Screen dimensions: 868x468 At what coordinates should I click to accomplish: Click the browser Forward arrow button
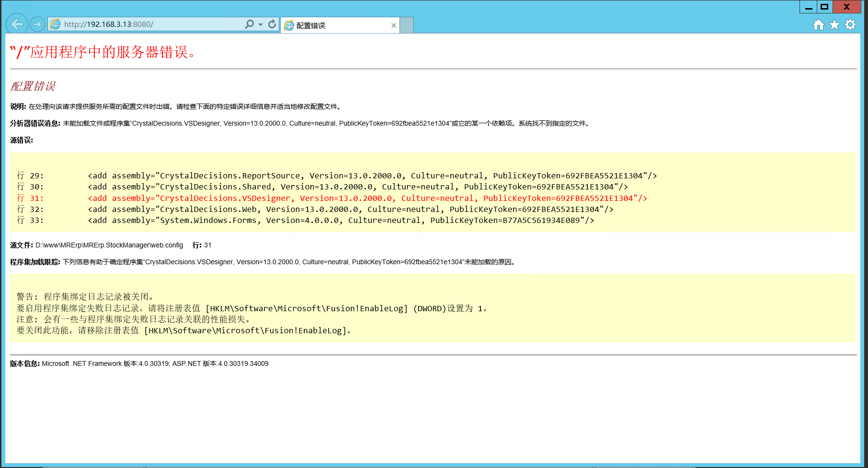[37, 24]
